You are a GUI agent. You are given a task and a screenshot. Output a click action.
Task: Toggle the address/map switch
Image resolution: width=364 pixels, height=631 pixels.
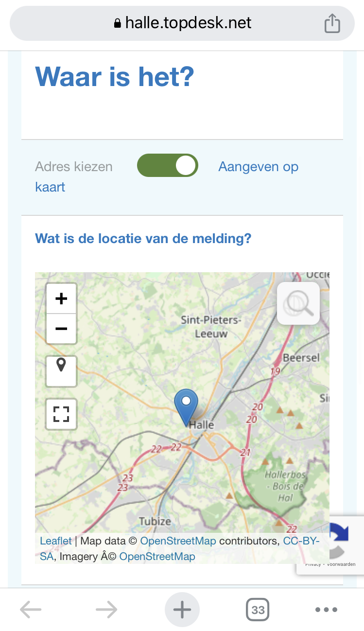tap(168, 166)
